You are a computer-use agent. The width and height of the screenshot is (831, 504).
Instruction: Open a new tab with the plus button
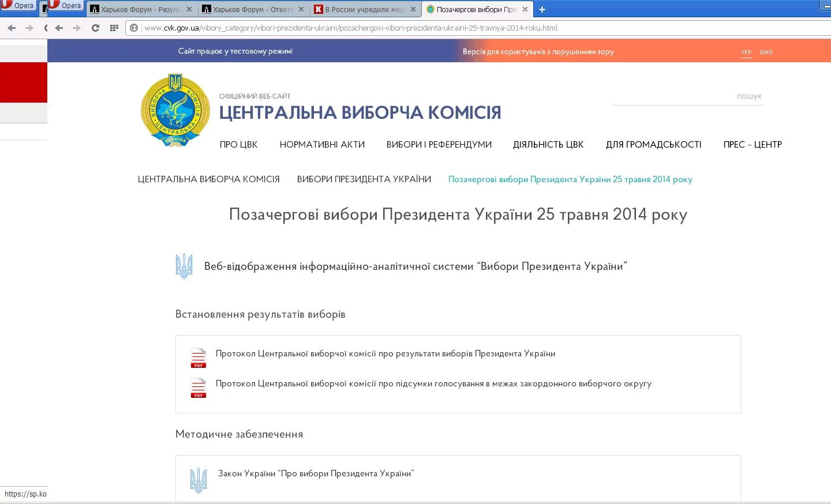tap(541, 9)
